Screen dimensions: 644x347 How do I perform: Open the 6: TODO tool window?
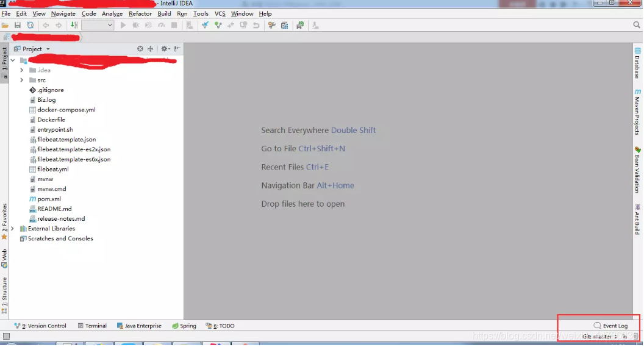(x=220, y=326)
